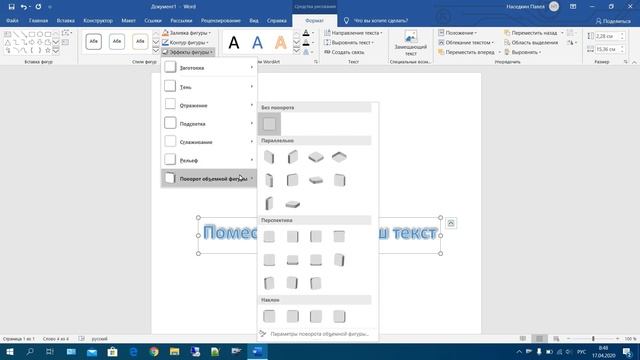Viewport: 640px width, 360px height.
Task: Open the Тень shadow submenu
Action: coord(209,87)
